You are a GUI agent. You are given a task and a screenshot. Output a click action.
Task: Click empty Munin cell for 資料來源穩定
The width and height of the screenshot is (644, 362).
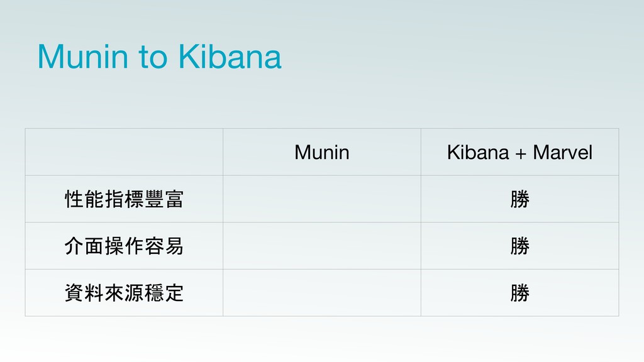(322, 293)
